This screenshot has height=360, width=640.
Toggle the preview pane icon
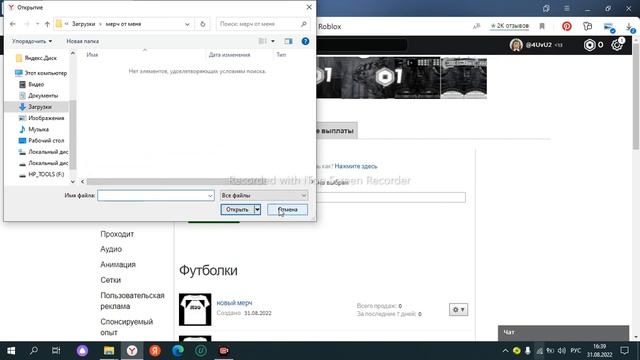click(x=288, y=41)
